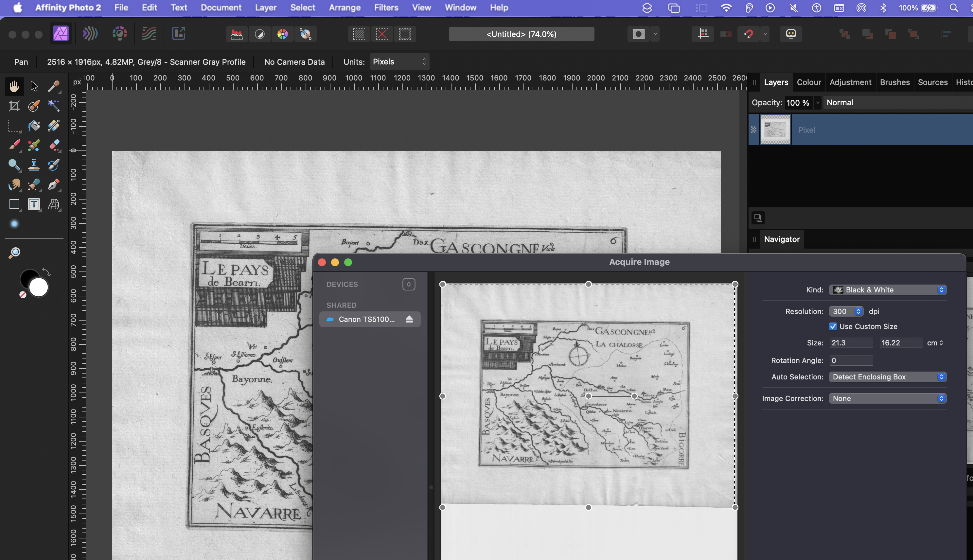The image size is (973, 560).
Task: Select the Rectangle shape tool
Action: pyautogui.click(x=14, y=204)
